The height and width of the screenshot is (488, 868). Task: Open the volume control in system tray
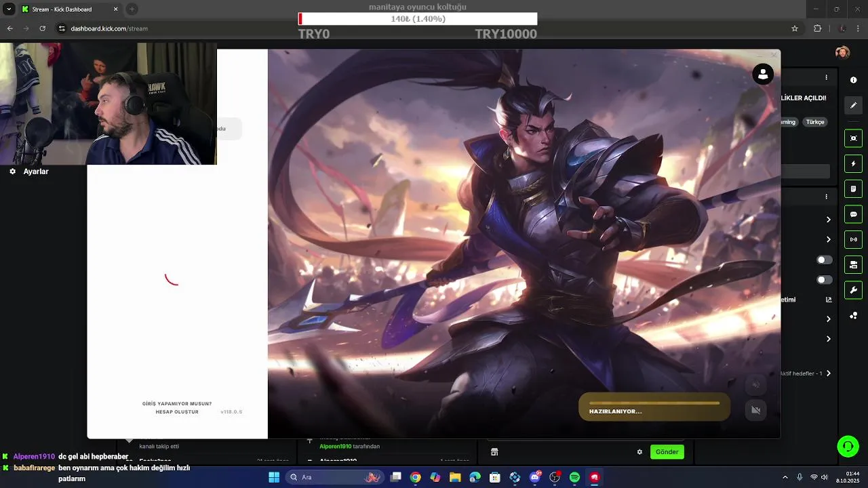(825, 477)
